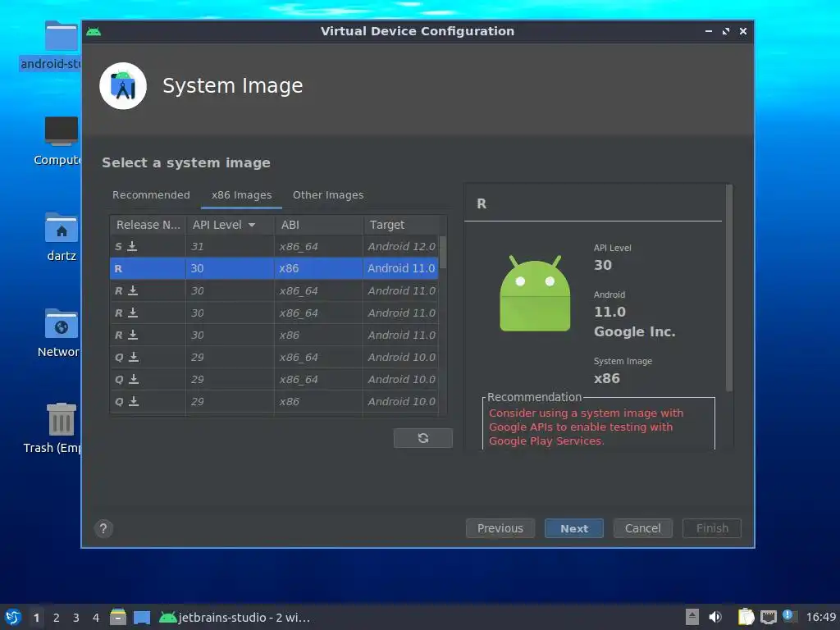Open the volume control in tray
Image resolution: width=840 pixels, height=630 pixels.
[x=715, y=617]
